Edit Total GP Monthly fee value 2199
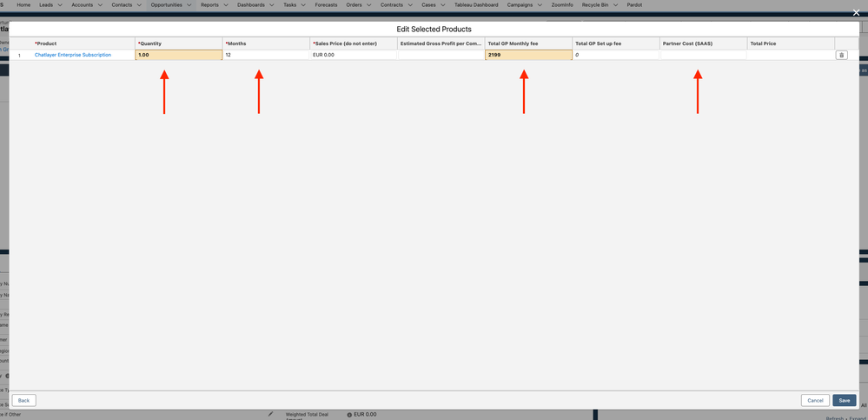This screenshot has width=868, height=420. coord(528,55)
